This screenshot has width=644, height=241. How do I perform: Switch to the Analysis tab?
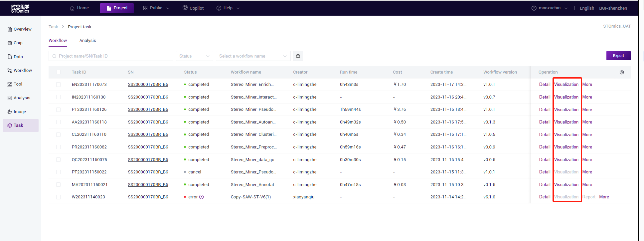click(x=87, y=41)
